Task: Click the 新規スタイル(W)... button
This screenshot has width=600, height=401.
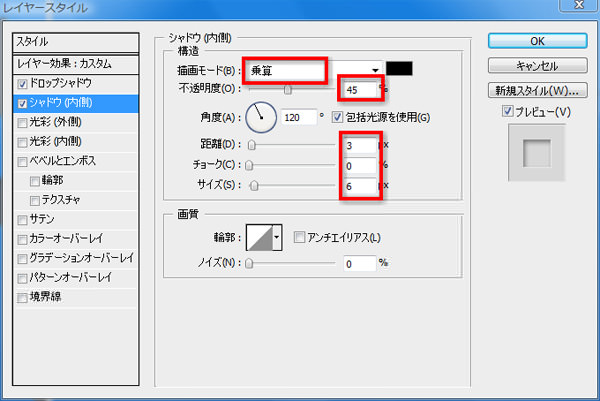Action: coord(537,91)
